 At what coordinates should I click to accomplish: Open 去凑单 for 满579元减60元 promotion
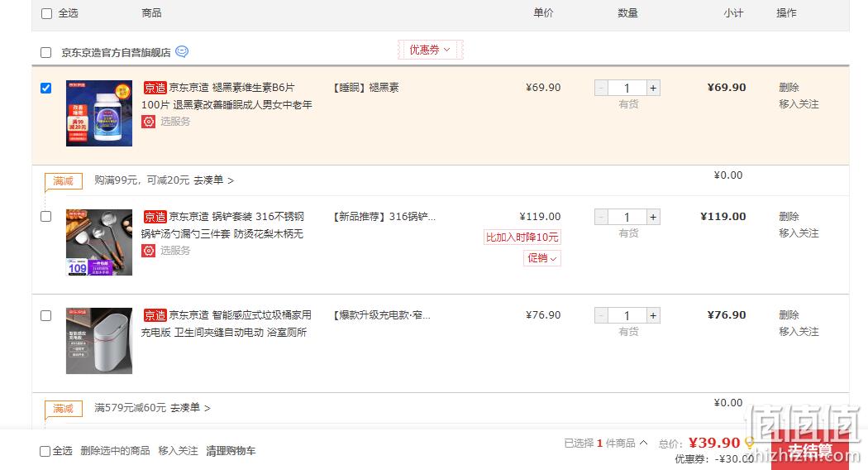190,407
